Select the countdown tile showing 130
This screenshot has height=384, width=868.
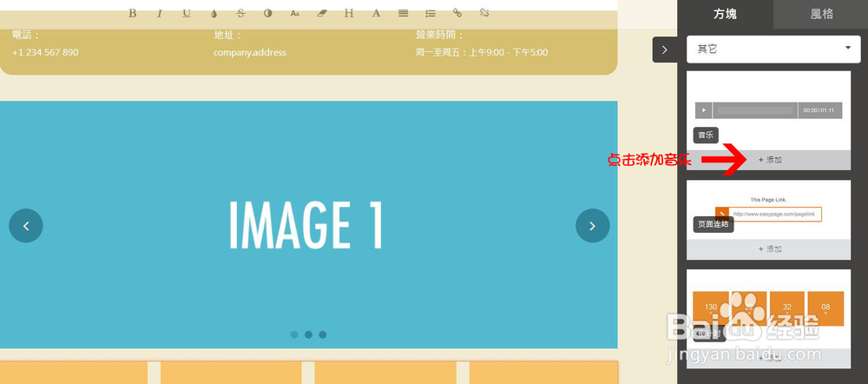click(x=711, y=308)
